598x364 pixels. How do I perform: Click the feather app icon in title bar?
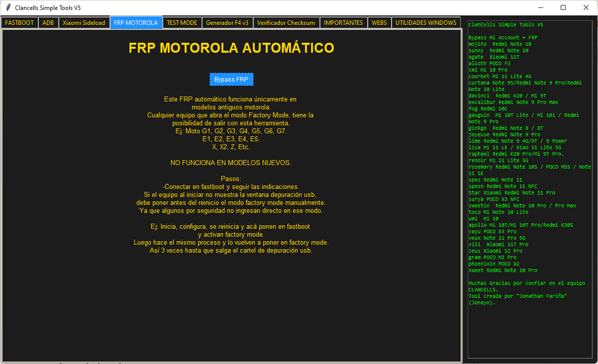point(8,8)
